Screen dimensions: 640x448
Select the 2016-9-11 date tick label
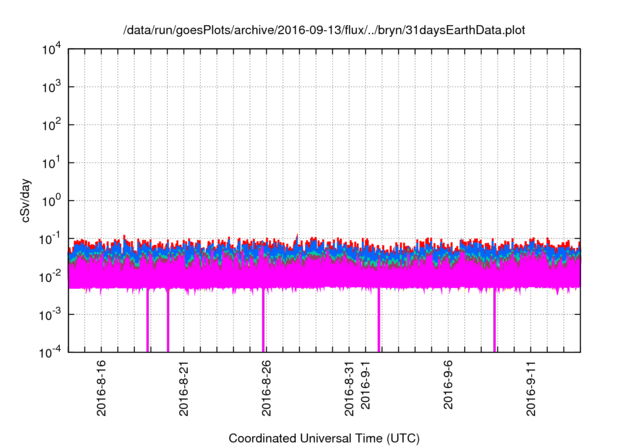point(531,388)
